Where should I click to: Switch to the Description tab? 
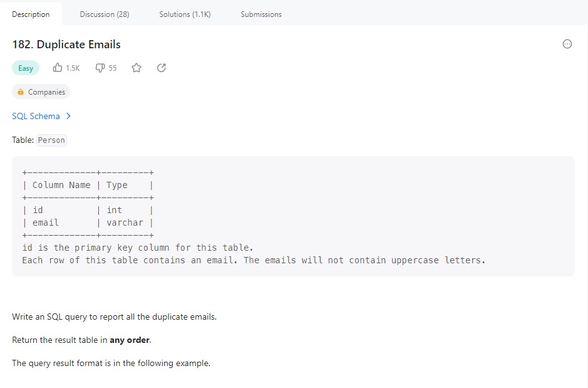pyautogui.click(x=31, y=14)
